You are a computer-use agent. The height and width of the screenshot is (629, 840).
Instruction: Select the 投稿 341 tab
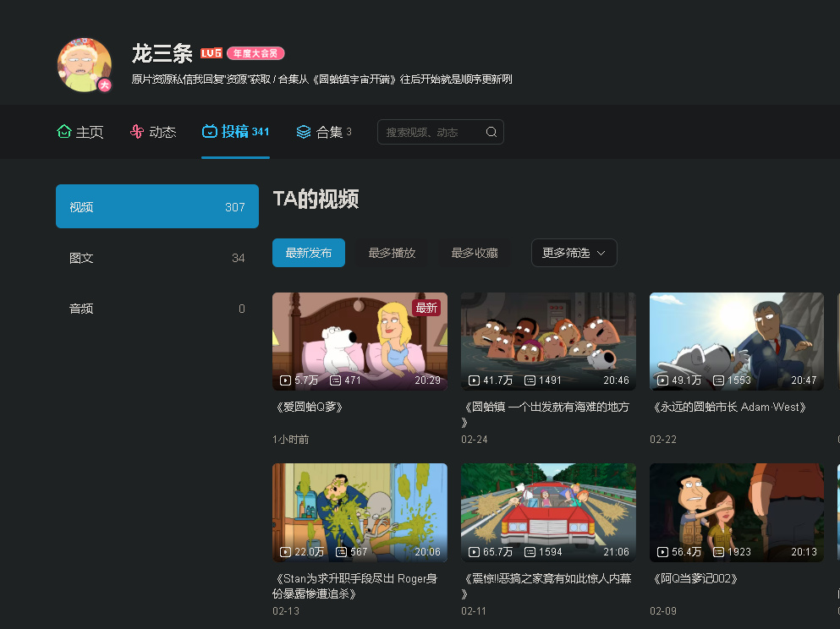coord(235,131)
